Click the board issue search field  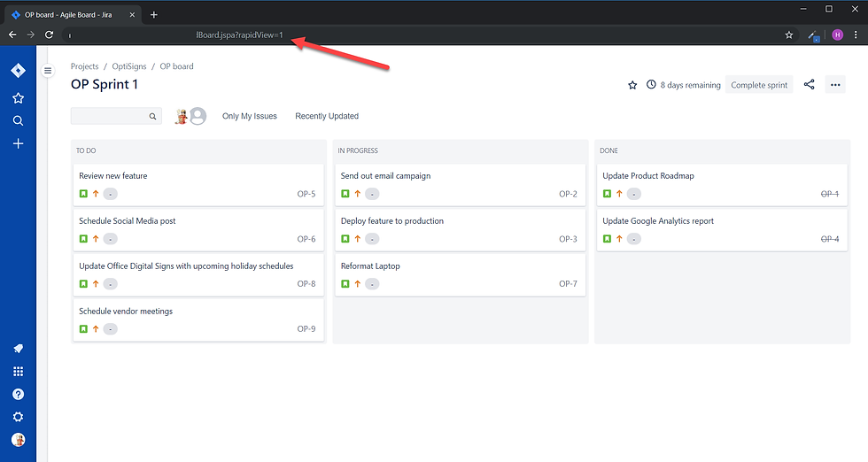(116, 116)
